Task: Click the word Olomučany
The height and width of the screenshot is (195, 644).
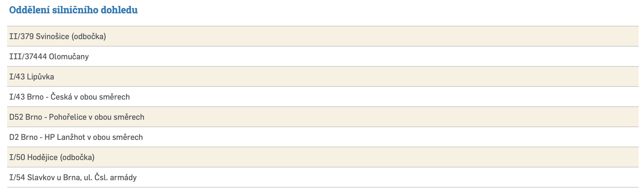Action: point(69,56)
